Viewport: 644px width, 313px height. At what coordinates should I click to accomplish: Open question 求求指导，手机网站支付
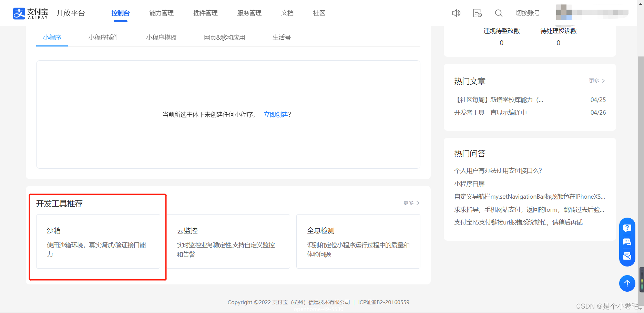click(529, 210)
